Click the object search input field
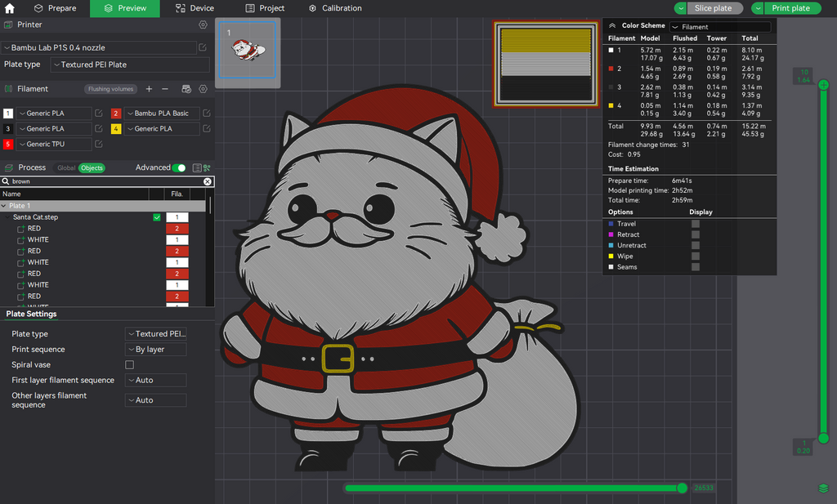The height and width of the screenshot is (504, 837). point(107,182)
